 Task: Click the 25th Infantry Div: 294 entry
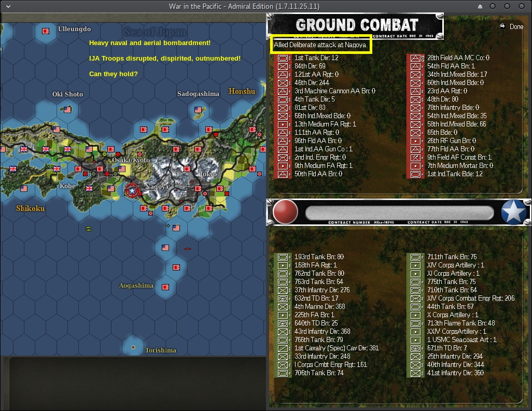click(x=455, y=357)
